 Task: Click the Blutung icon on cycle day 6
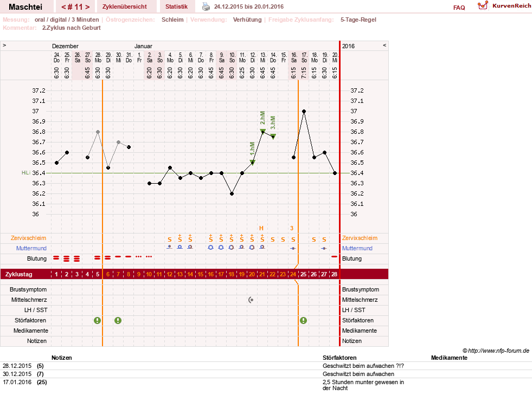coord(107,258)
